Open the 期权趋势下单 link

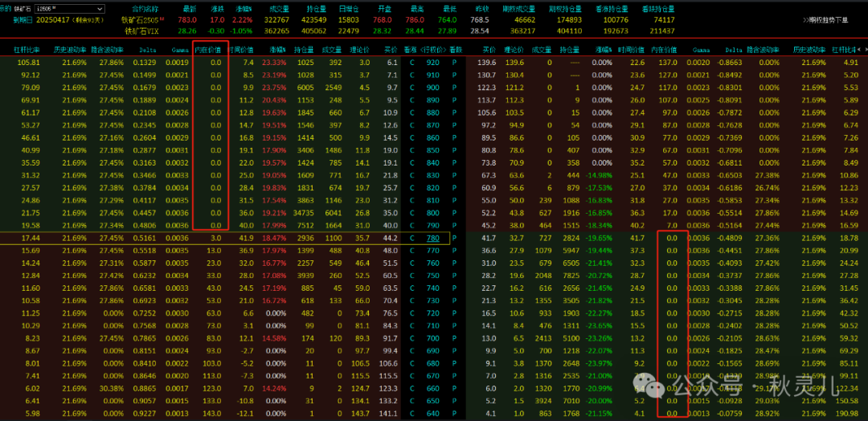tap(828, 20)
